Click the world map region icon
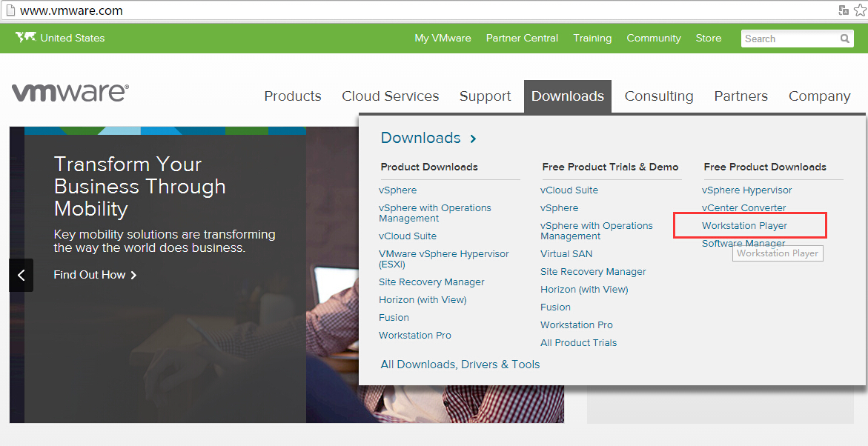The width and height of the screenshot is (868, 446). [x=25, y=37]
